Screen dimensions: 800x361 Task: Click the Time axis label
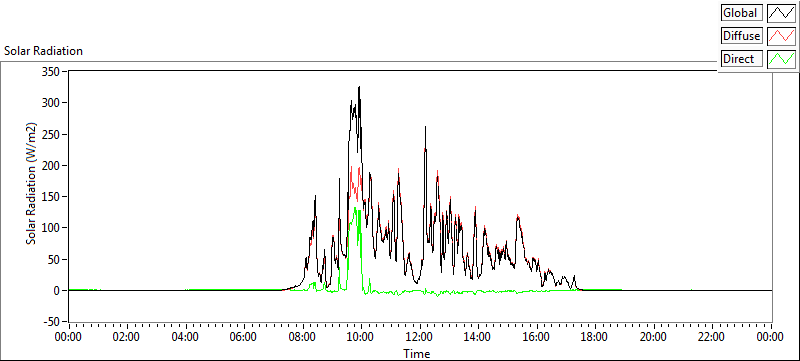coord(417,353)
